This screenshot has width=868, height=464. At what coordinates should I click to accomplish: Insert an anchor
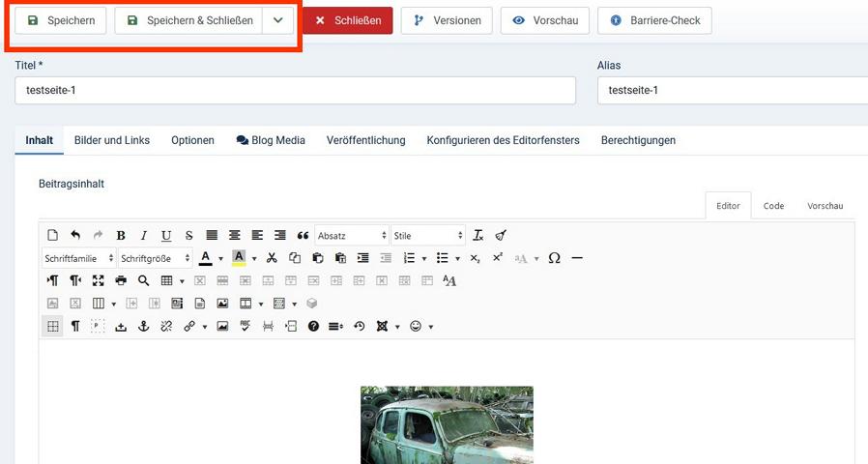pos(143,326)
